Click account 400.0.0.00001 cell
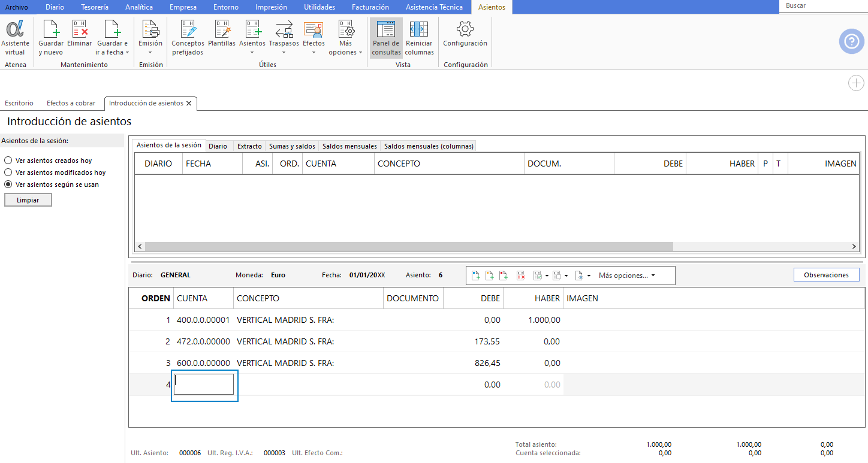This screenshot has height=463, width=868. coord(203,320)
